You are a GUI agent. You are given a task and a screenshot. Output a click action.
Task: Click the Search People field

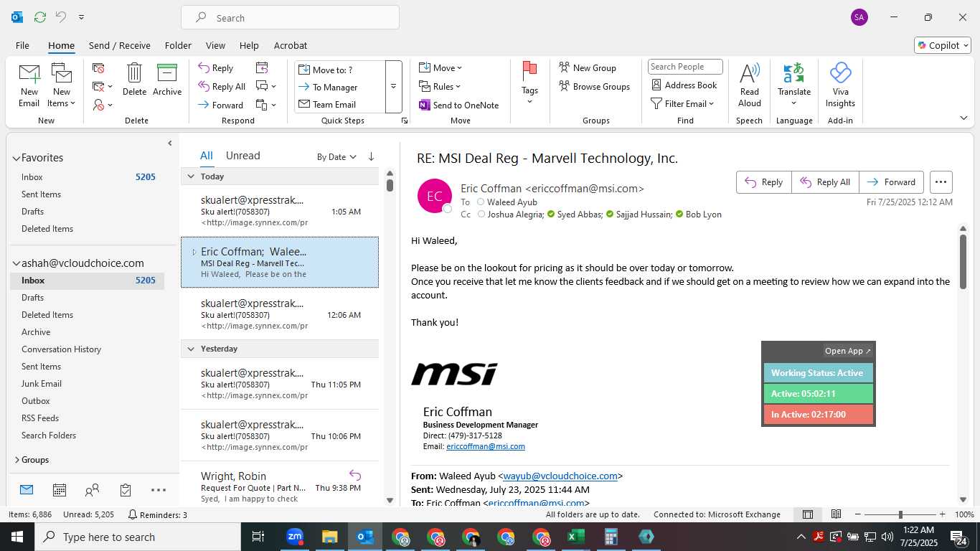coord(685,67)
